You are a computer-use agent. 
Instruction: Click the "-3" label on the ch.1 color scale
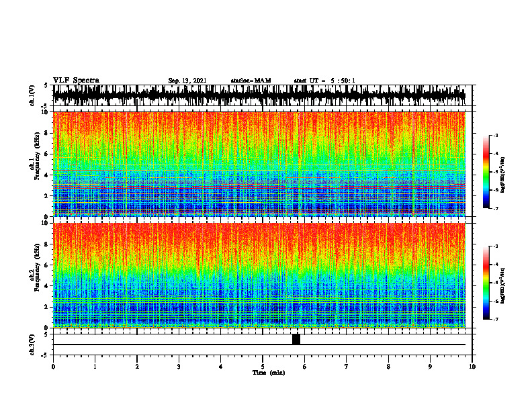point(496,135)
